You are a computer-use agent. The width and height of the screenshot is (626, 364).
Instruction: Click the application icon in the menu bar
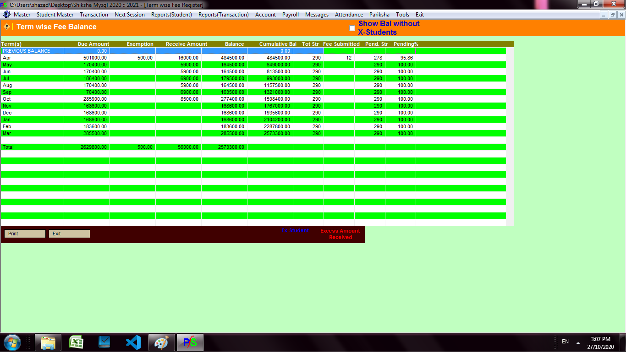(6, 15)
